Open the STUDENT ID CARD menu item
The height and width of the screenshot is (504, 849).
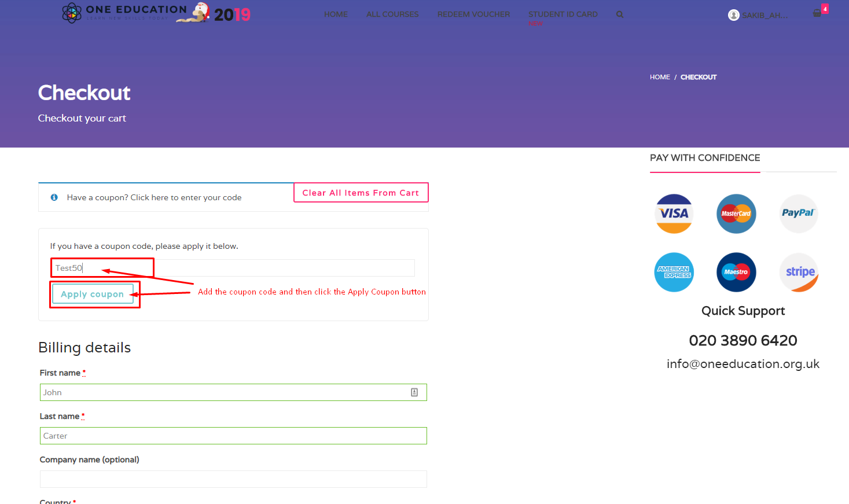(x=563, y=14)
